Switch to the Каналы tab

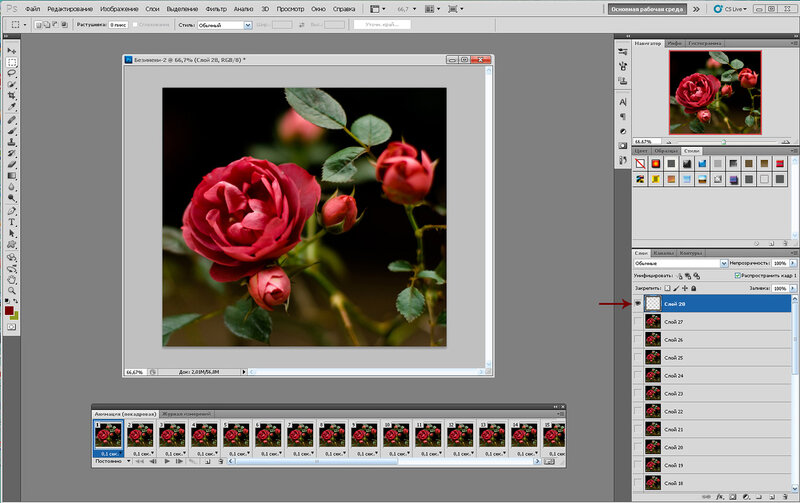(663, 253)
